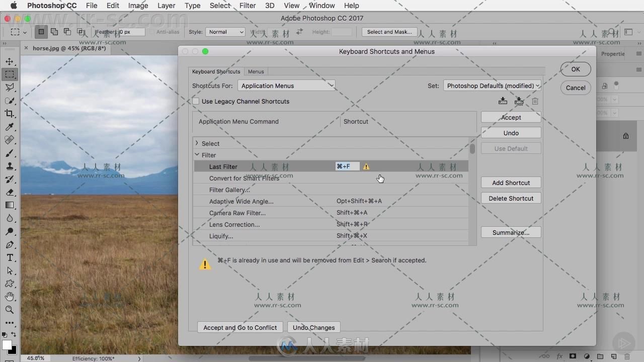
Task: Choose Intersect with selection mode
Action: click(x=80, y=32)
